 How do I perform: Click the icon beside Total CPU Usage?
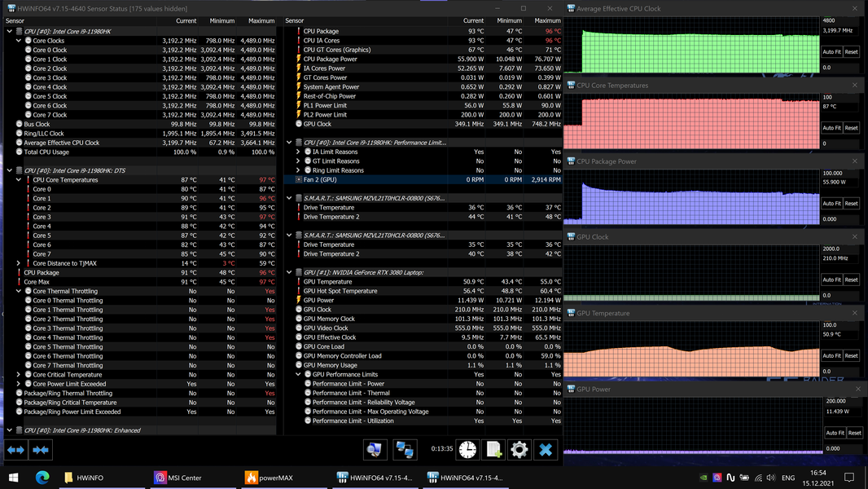(19, 152)
